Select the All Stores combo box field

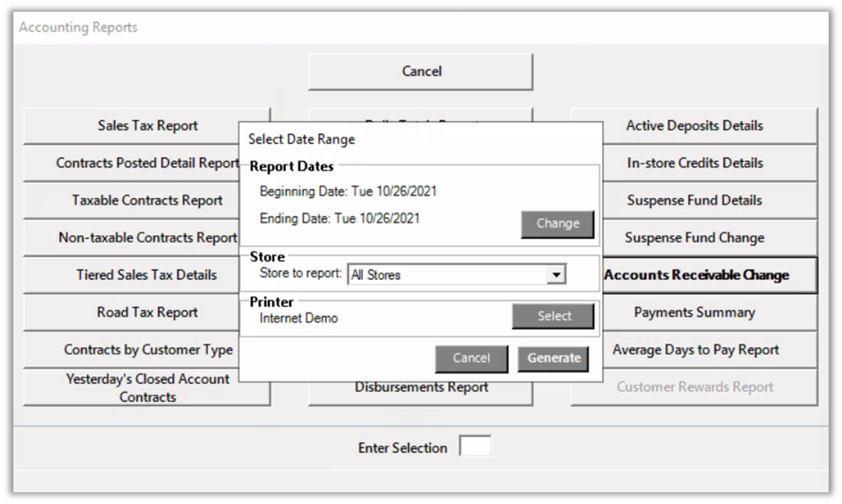[446, 274]
